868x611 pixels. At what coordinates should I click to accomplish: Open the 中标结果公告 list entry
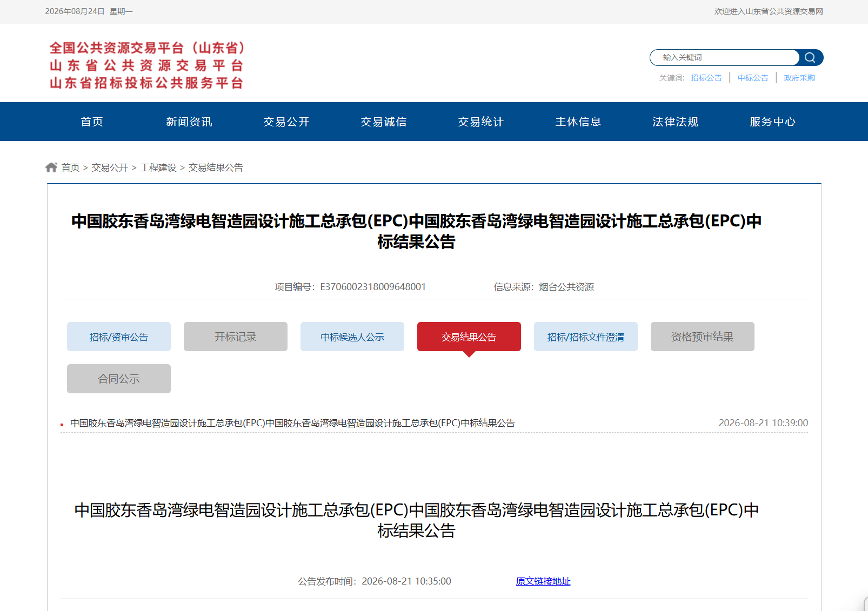tap(292, 423)
